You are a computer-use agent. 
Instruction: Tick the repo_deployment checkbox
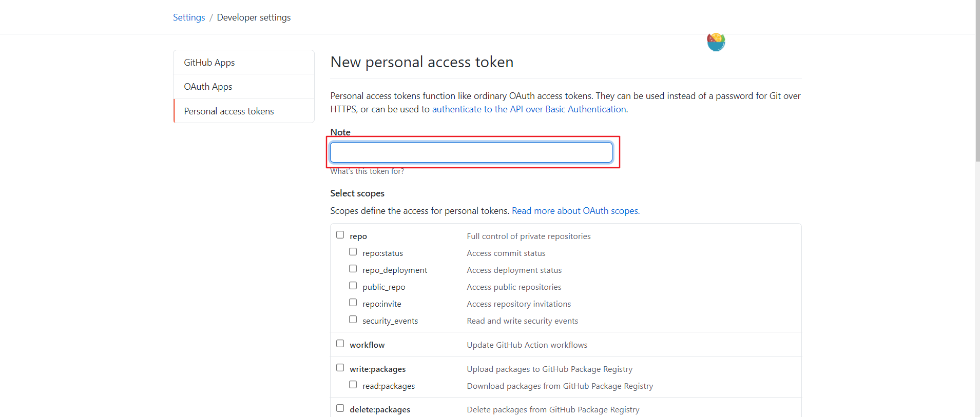coord(353,269)
